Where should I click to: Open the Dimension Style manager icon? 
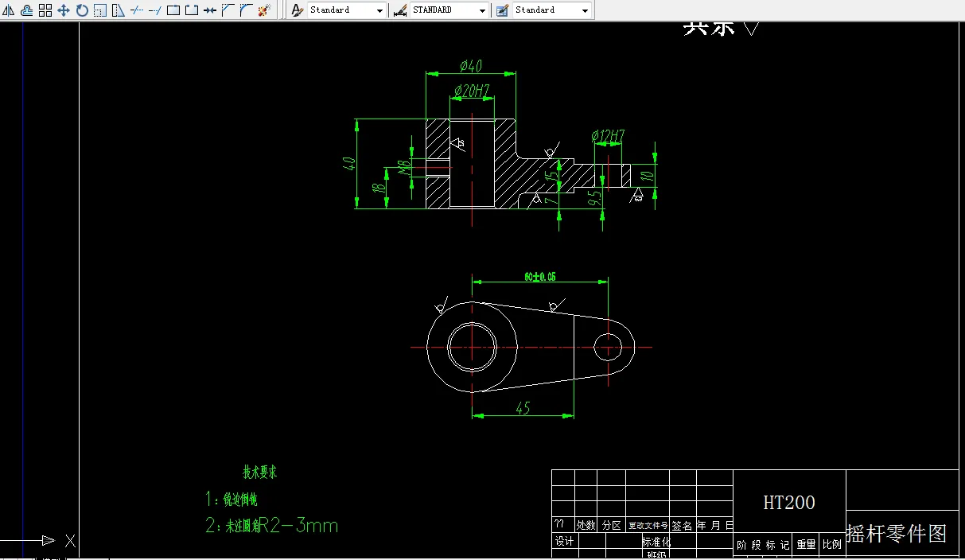[400, 10]
